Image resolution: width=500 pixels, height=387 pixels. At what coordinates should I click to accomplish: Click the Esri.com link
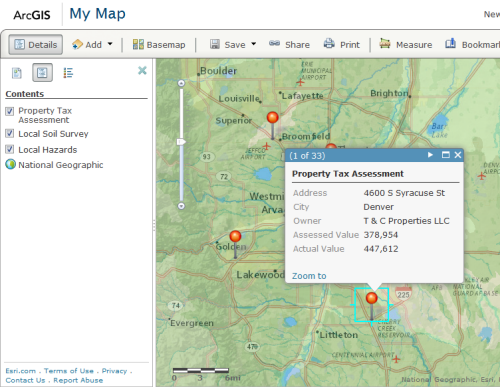point(21,371)
